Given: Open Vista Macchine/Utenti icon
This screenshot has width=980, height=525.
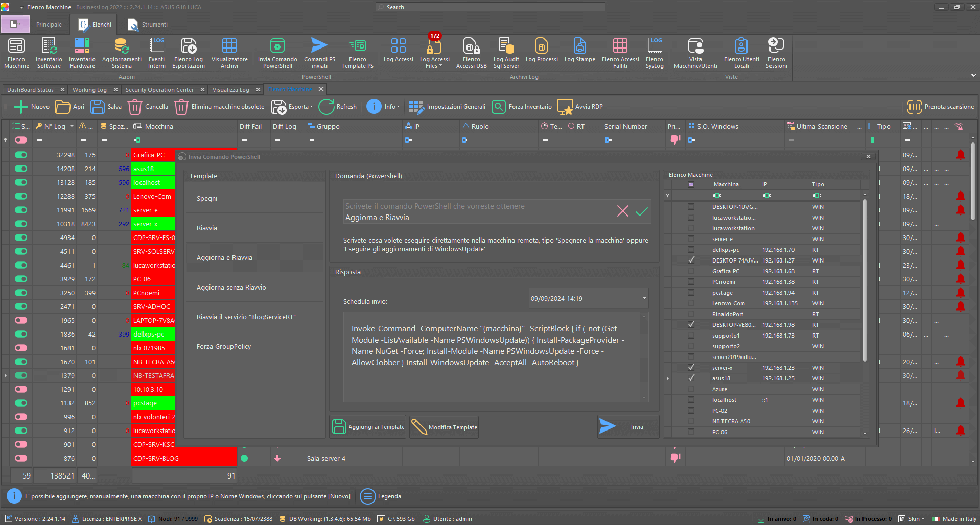Looking at the screenshot, I should (695, 53).
